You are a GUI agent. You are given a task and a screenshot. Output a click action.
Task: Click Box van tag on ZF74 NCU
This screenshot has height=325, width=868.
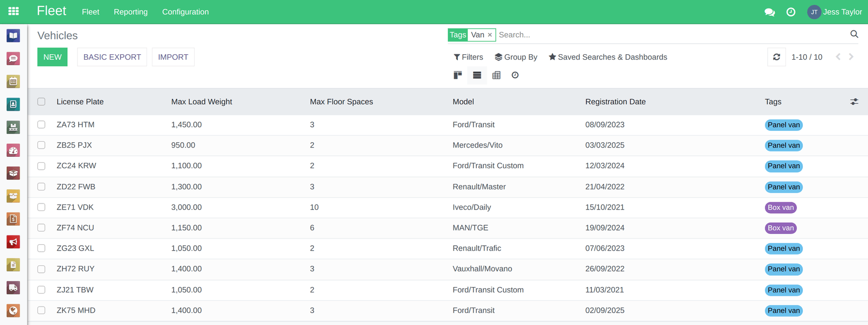pos(781,228)
